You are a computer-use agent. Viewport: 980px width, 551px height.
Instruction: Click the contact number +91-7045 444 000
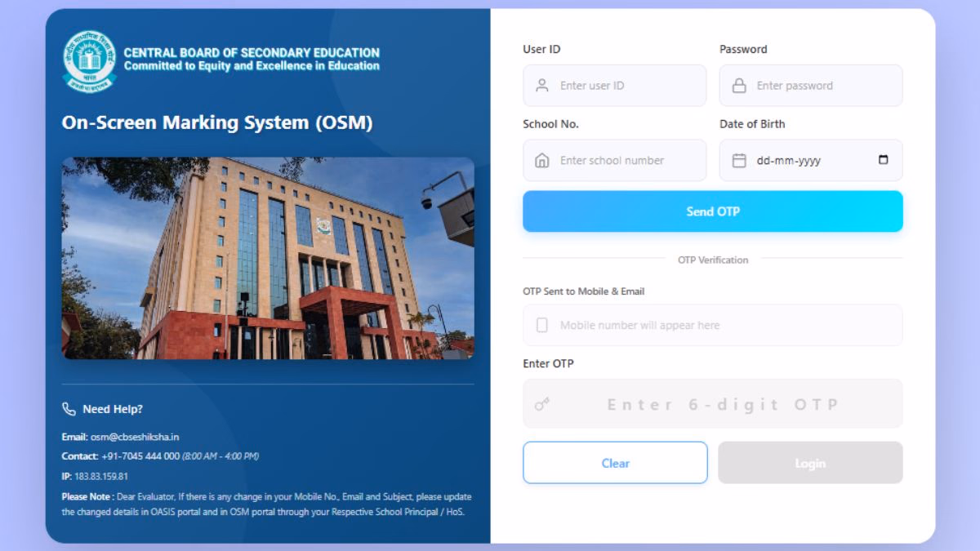point(140,455)
